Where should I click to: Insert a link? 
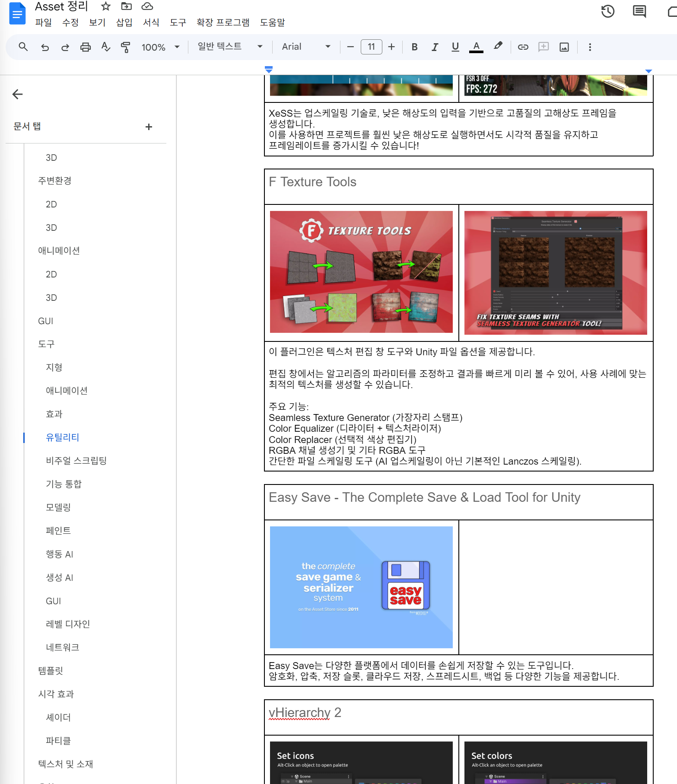(523, 47)
